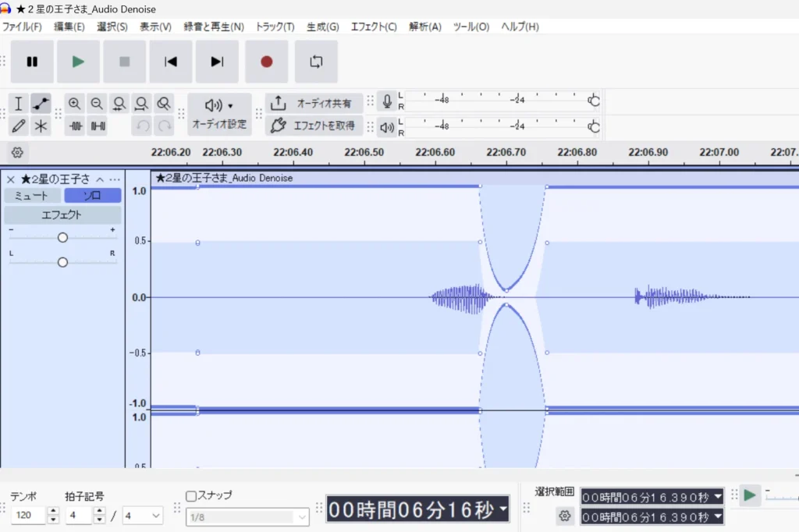Viewport: 799px width, 532px height.
Task: Toggle loop playback mode
Action: [316, 62]
